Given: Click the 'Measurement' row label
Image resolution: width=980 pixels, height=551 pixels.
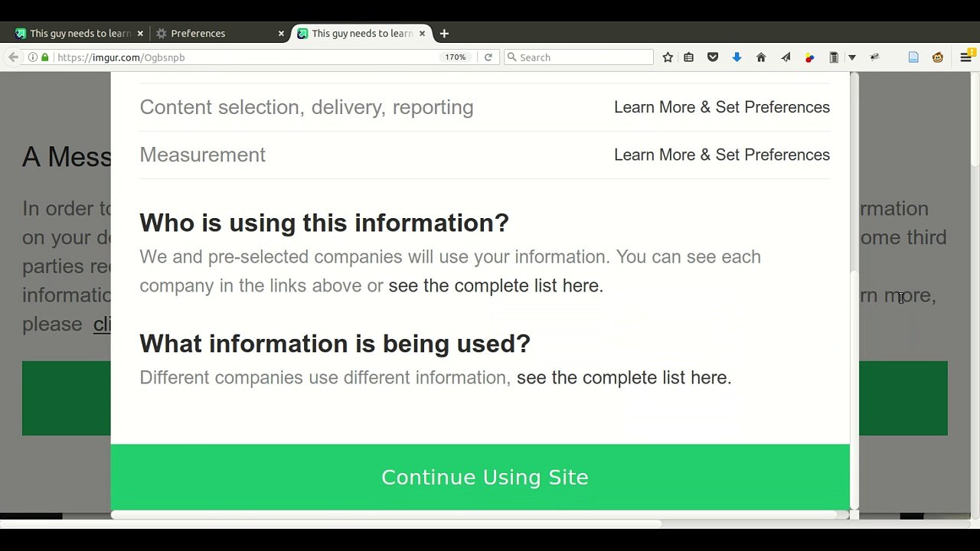Looking at the screenshot, I should pos(202,155).
